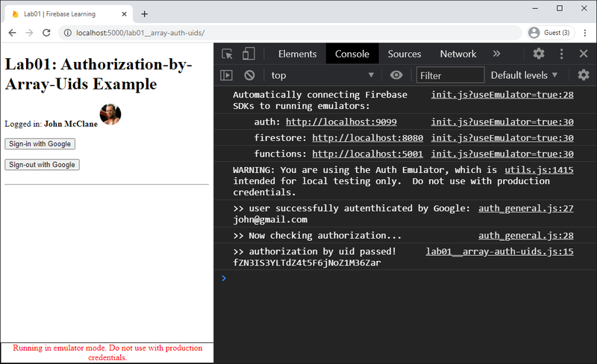Minimize the browser window

point(535,8)
